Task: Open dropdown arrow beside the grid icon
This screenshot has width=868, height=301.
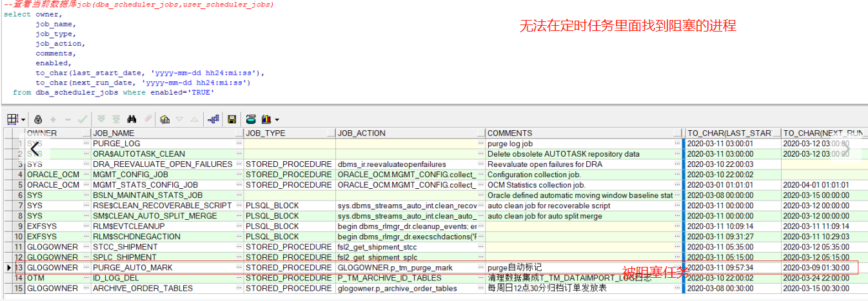Action: pyautogui.click(x=23, y=120)
